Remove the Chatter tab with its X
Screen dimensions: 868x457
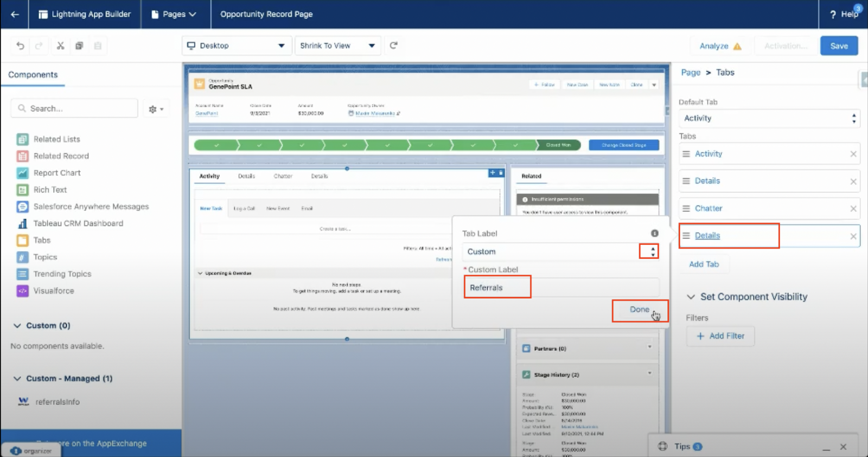pos(853,209)
